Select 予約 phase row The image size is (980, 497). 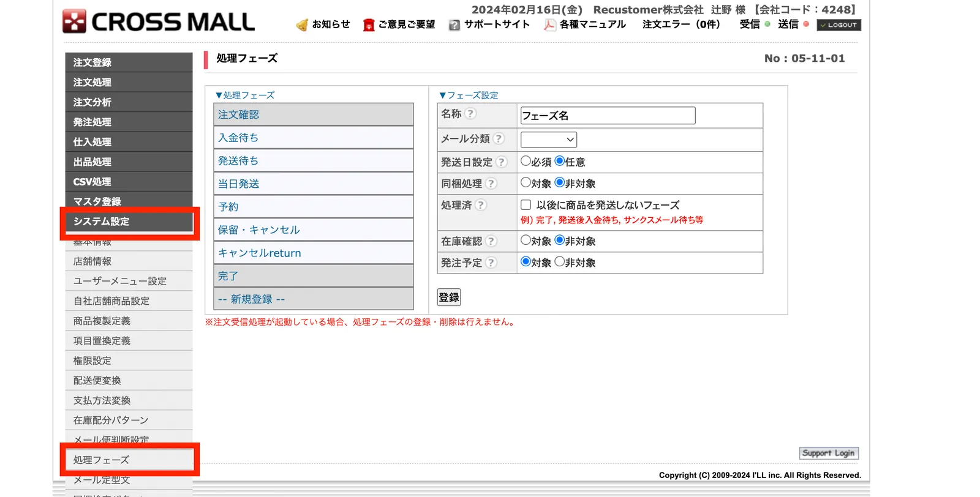[x=314, y=207]
